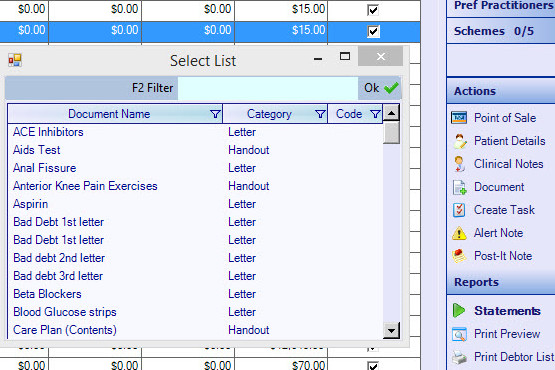Select the Create Task icon

[x=459, y=210]
